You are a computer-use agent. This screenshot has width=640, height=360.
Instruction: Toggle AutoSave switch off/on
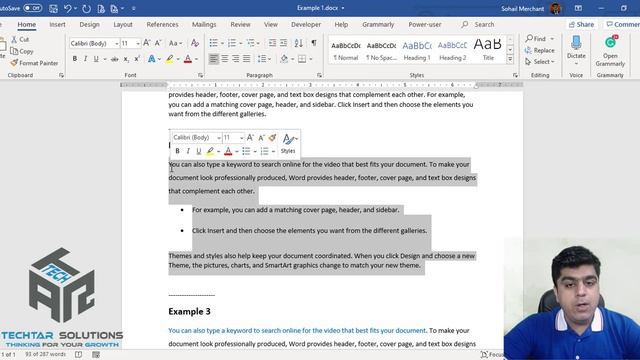click(x=32, y=8)
